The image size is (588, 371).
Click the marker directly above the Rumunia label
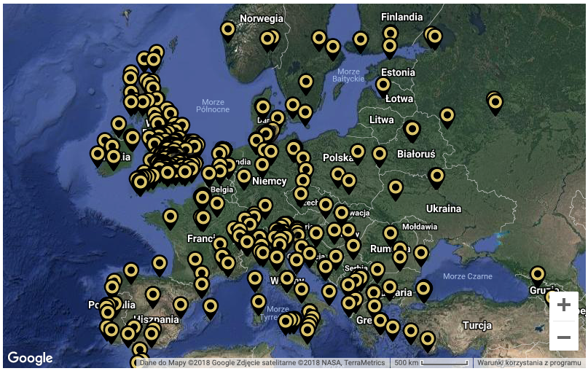(390, 235)
